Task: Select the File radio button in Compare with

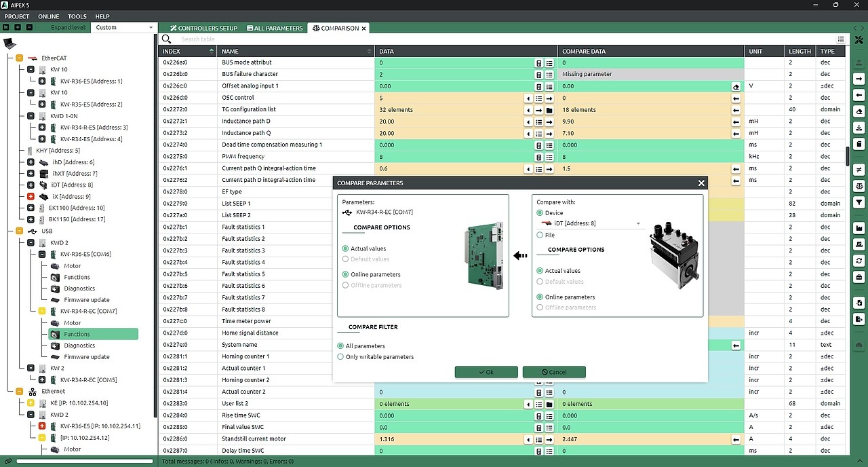Action: (540, 235)
